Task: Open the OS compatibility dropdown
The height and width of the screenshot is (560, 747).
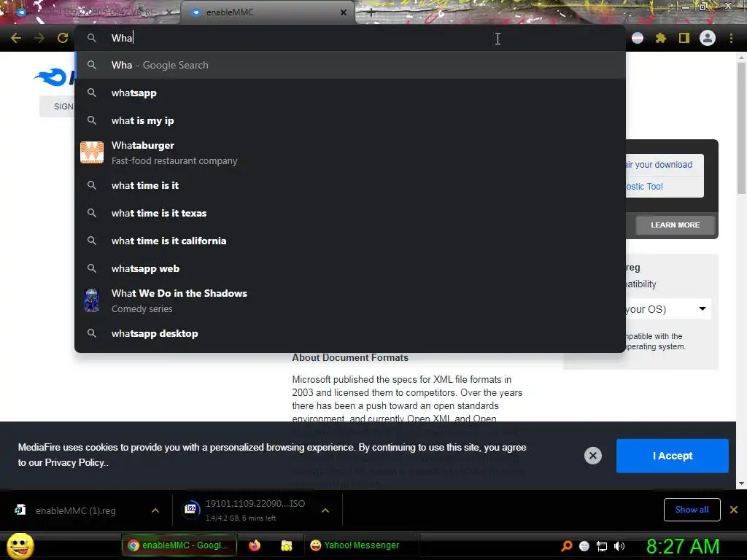Action: point(668,309)
